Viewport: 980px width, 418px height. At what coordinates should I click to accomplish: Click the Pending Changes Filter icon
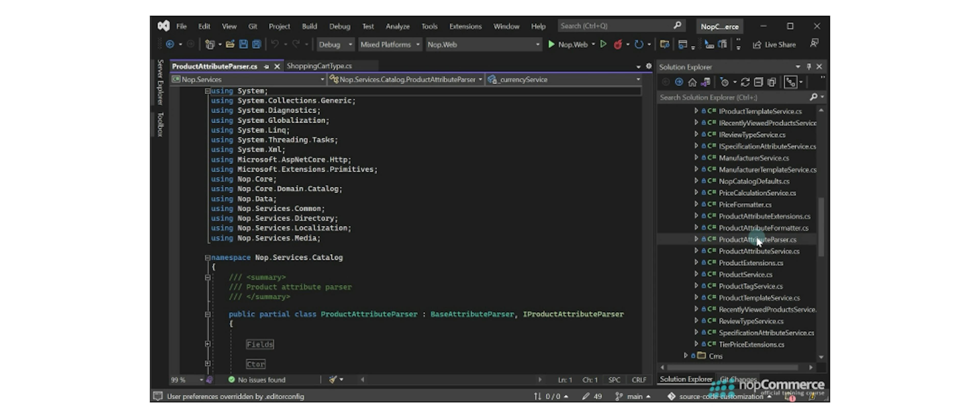[724, 82]
